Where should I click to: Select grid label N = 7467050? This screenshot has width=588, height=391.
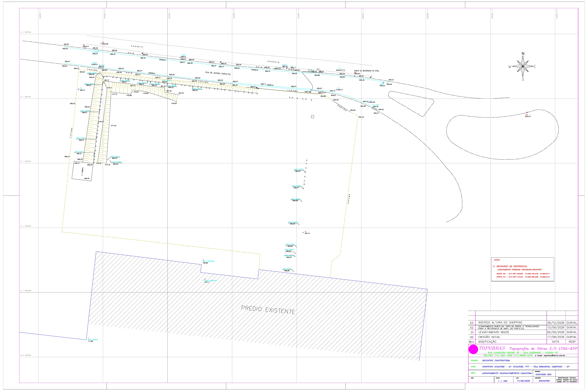25,226
